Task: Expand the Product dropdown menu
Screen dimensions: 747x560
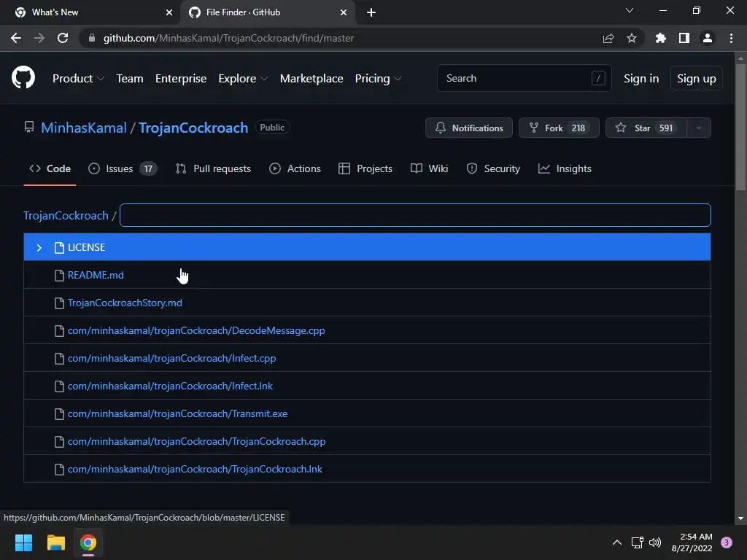Action: click(78, 79)
